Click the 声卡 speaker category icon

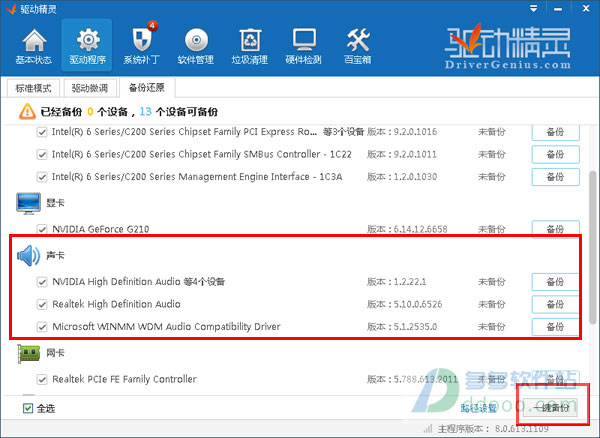pyautogui.click(x=28, y=256)
